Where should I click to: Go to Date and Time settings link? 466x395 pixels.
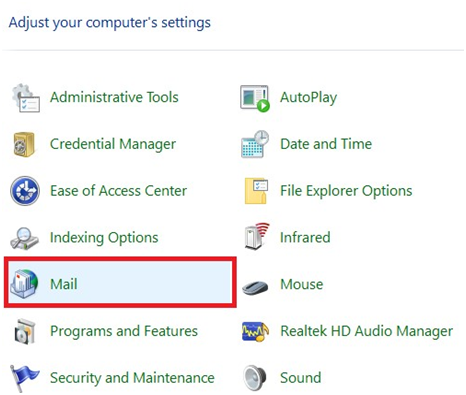pyautogui.click(x=326, y=144)
